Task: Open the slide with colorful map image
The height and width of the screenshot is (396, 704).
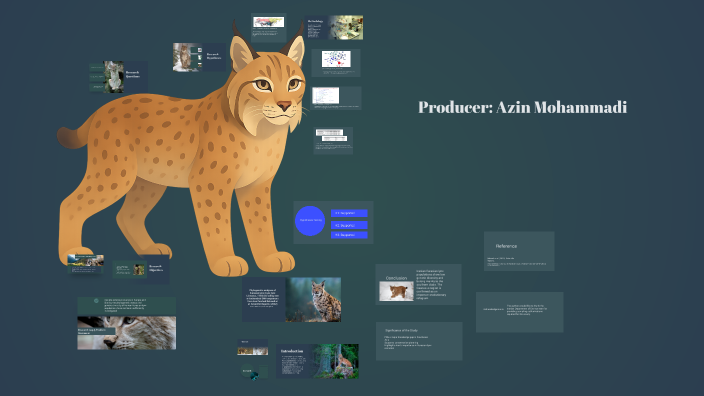Action: pyautogui.click(x=268, y=27)
